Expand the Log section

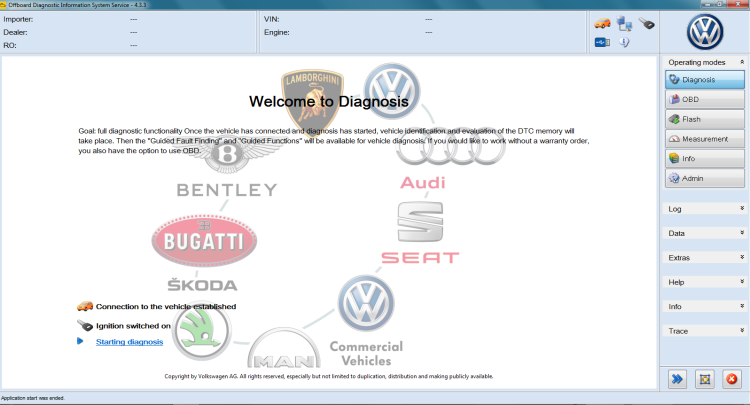pyautogui.click(x=705, y=209)
